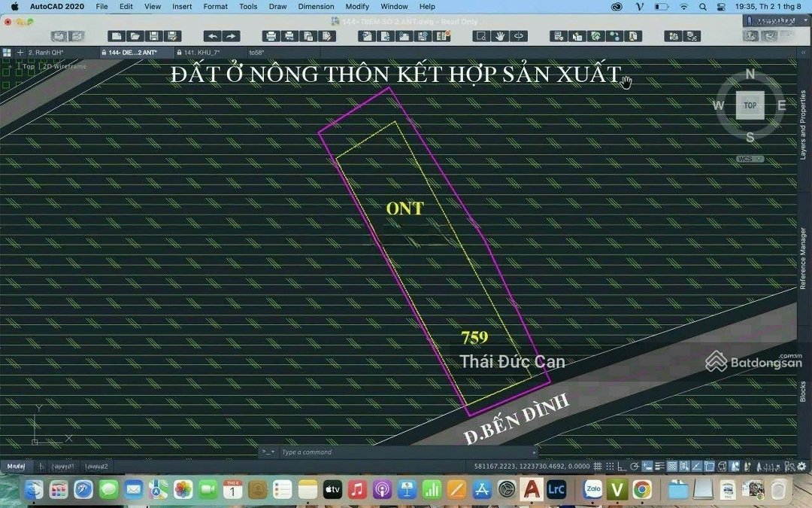
Task: Switch to the Model layout tab
Action: point(16,467)
